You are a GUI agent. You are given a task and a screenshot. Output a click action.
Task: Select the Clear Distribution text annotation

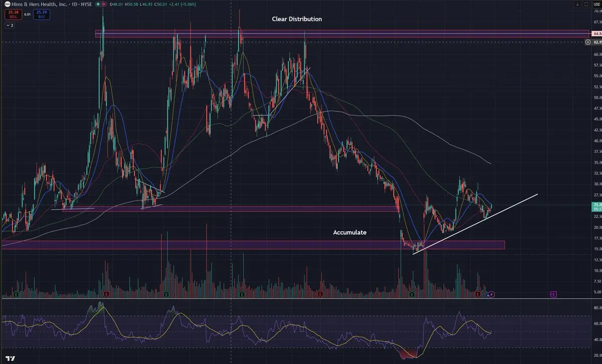pyautogui.click(x=297, y=19)
